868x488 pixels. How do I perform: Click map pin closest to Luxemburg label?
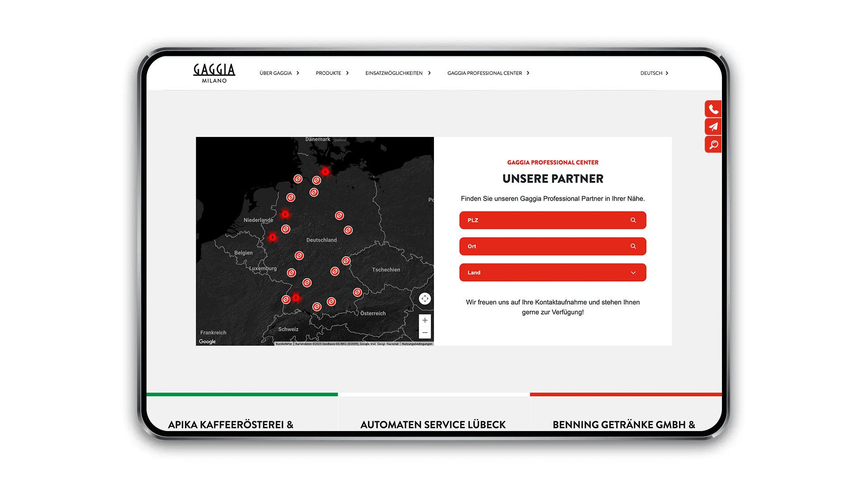click(292, 273)
